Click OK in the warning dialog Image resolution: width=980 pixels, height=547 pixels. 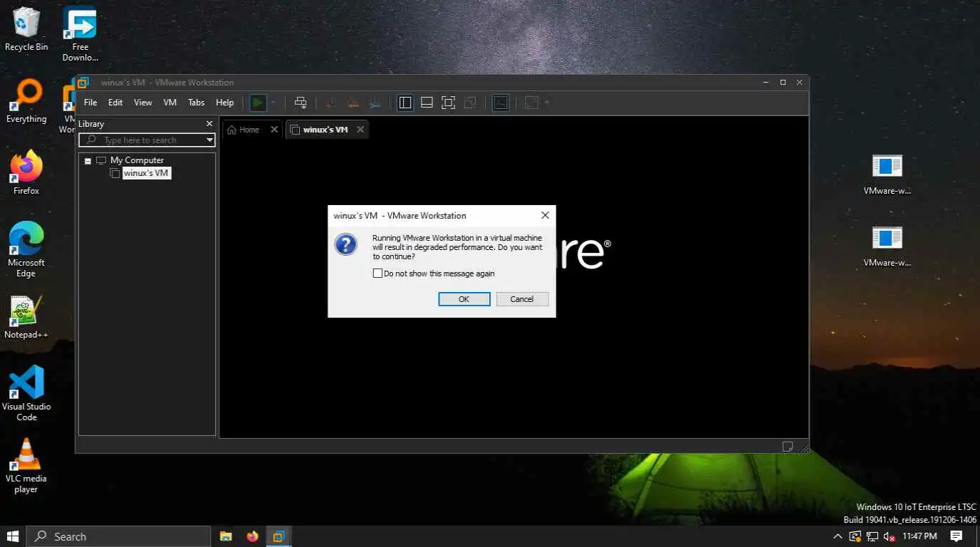(x=464, y=299)
